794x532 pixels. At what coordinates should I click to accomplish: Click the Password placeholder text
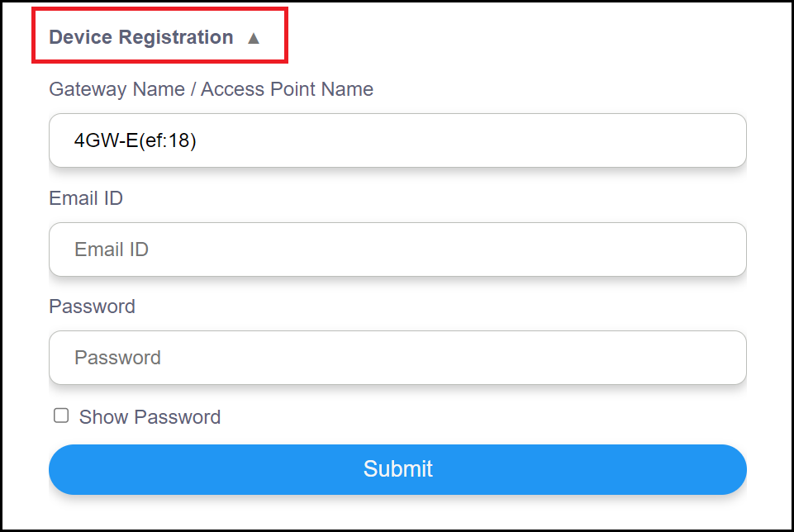click(117, 358)
